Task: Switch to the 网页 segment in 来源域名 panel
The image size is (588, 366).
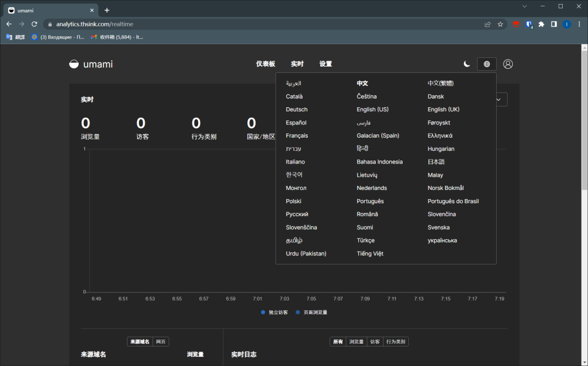Action: [160, 341]
